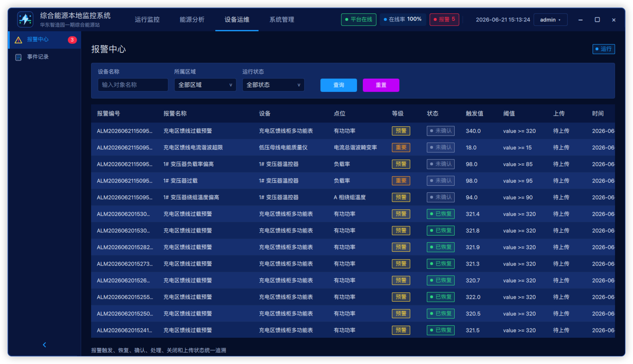Click trigger value 340.0
Image resolution: width=633 pixels, height=364 pixels.
pos(473,131)
